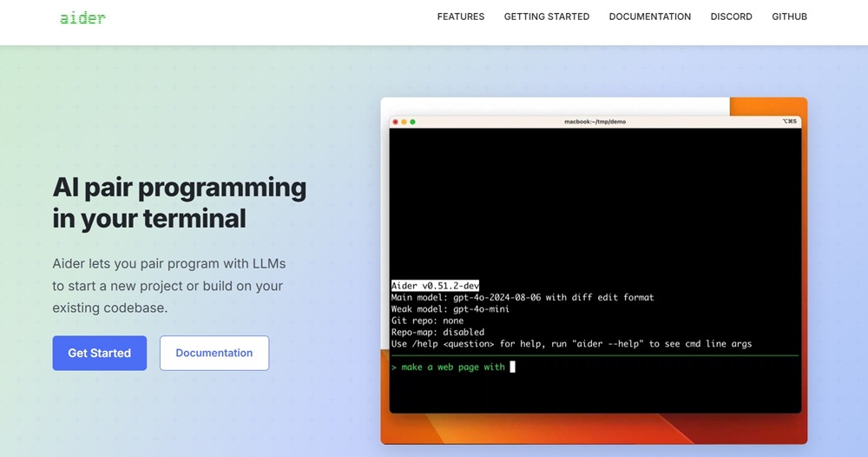This screenshot has width=868, height=457.
Task: Click the green aider logo
Action: pos(82,17)
